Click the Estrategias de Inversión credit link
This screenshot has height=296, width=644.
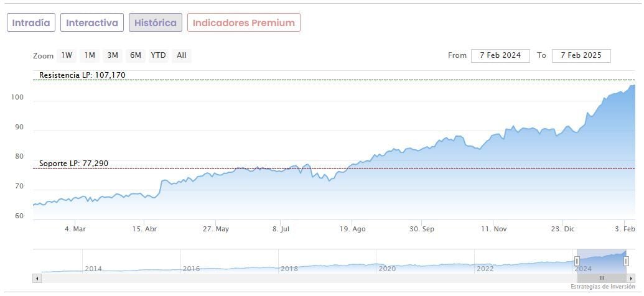coord(604,287)
